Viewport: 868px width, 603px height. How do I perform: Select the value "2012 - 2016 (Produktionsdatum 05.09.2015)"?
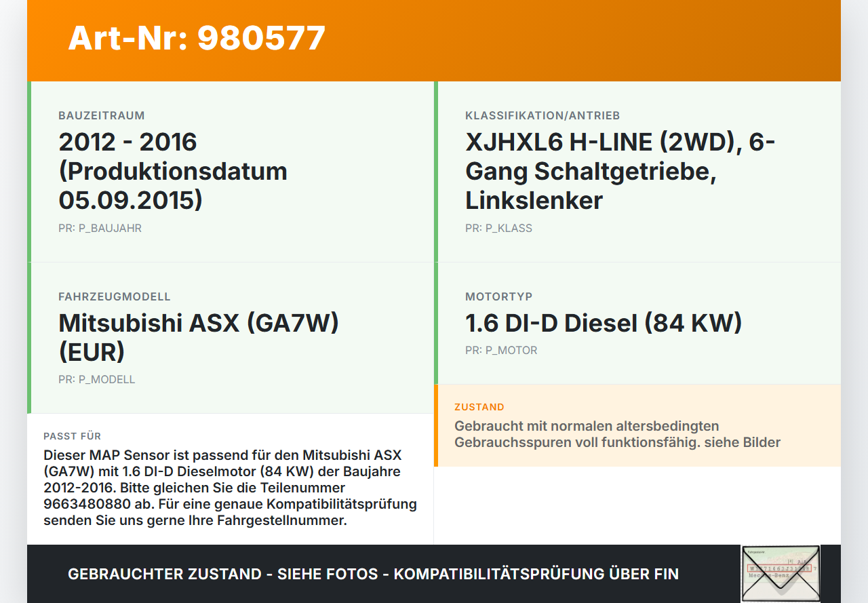pos(173,171)
